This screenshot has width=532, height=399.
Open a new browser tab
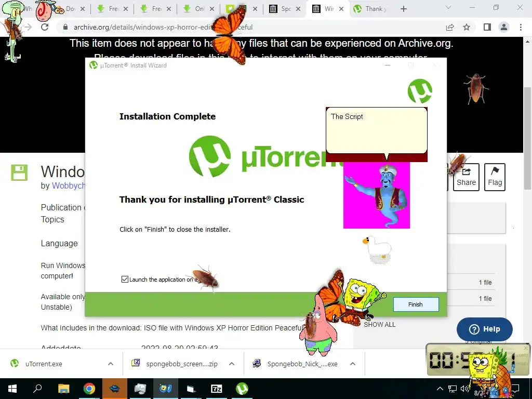click(403, 9)
